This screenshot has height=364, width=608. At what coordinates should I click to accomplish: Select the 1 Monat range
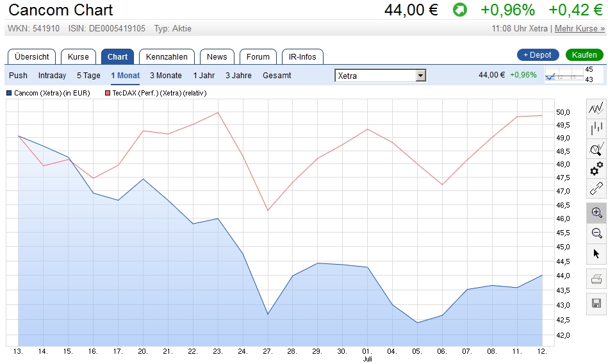(125, 75)
